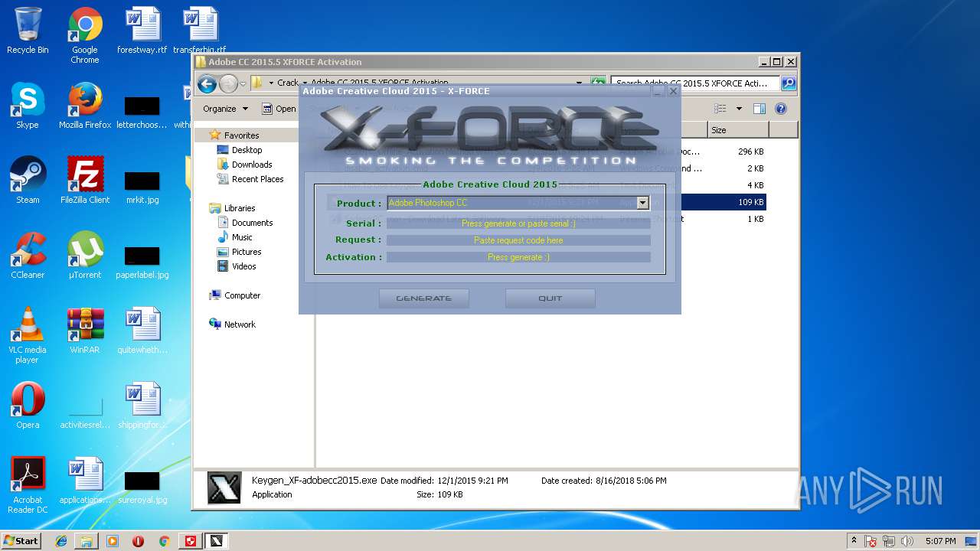Click the clock showing 5:07 PM

pyautogui.click(x=940, y=541)
